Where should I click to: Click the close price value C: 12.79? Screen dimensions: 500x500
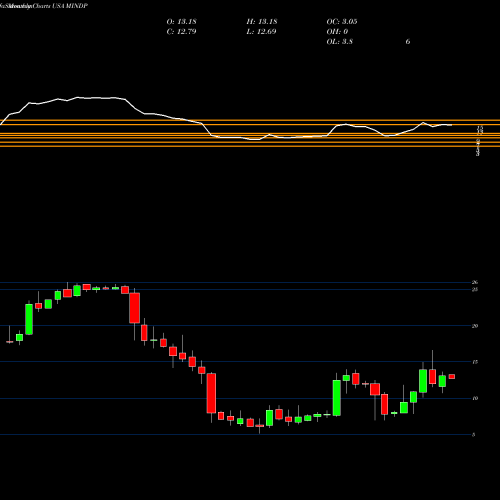tap(181, 32)
